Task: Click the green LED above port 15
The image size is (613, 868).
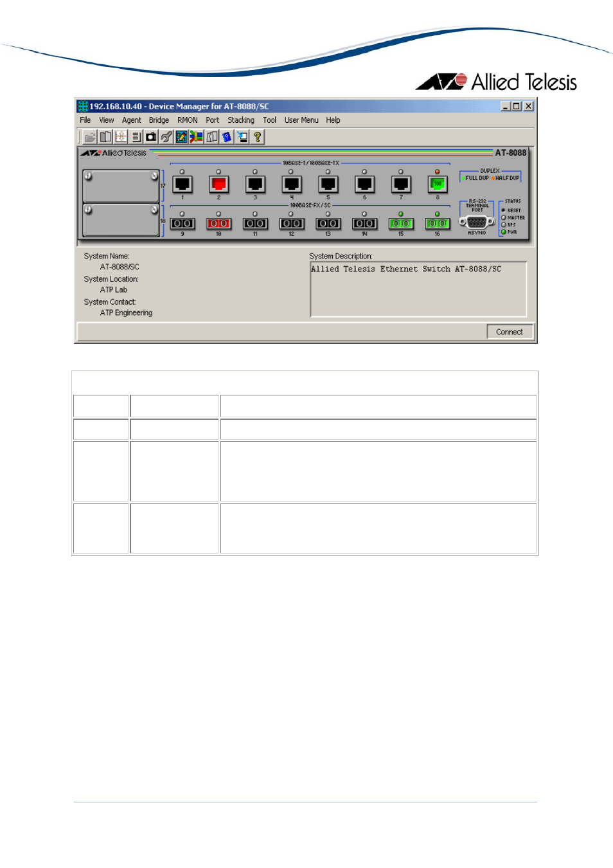Action: click(401, 213)
